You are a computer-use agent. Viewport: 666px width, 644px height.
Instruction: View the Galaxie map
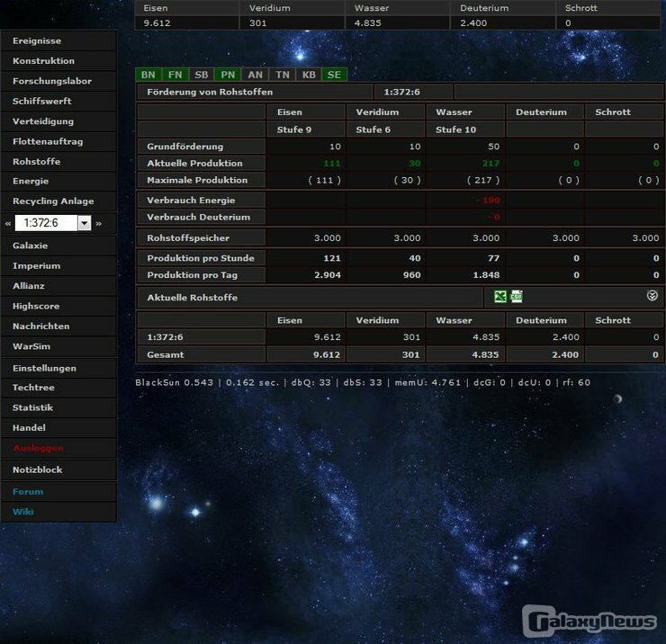point(58,246)
